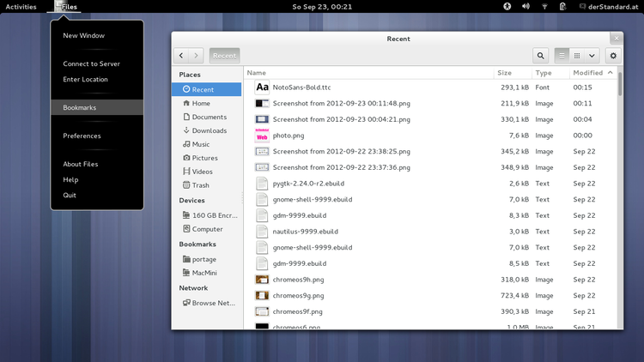Open the gear settings menu
The width and height of the screenshot is (644, 362).
612,55
